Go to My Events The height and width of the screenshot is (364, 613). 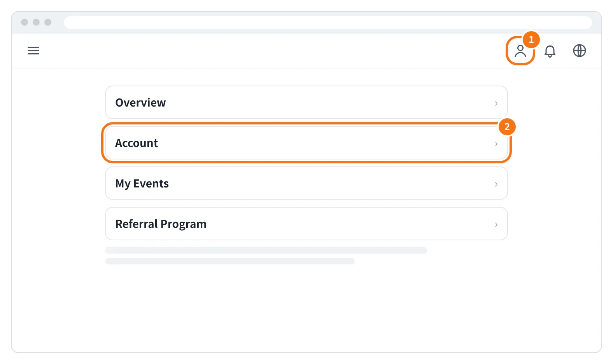[306, 183]
